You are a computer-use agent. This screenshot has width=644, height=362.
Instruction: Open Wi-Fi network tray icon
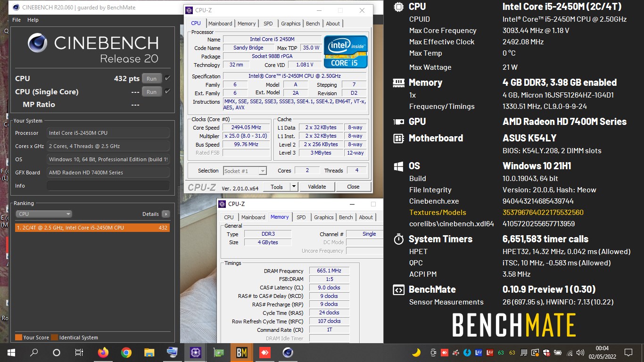[x=570, y=352]
